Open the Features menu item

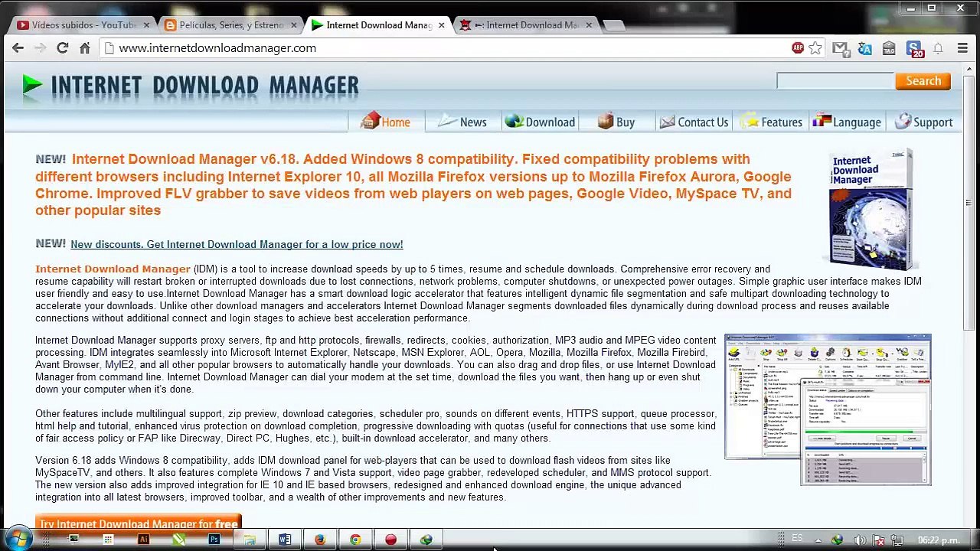point(772,122)
